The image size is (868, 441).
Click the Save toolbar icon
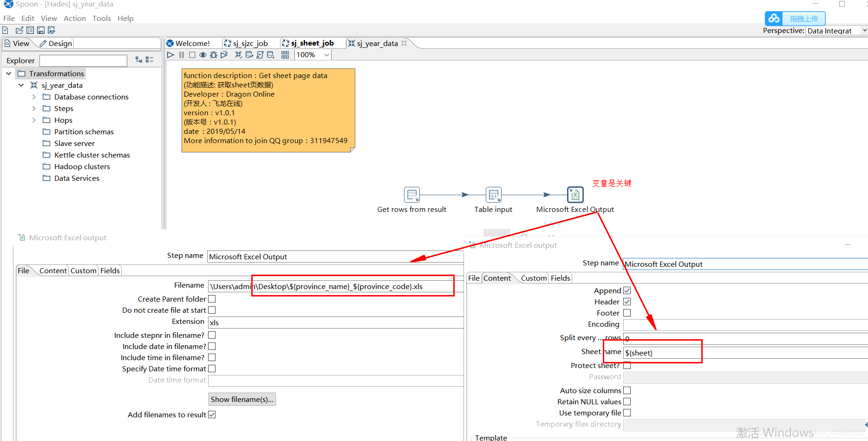(41, 30)
